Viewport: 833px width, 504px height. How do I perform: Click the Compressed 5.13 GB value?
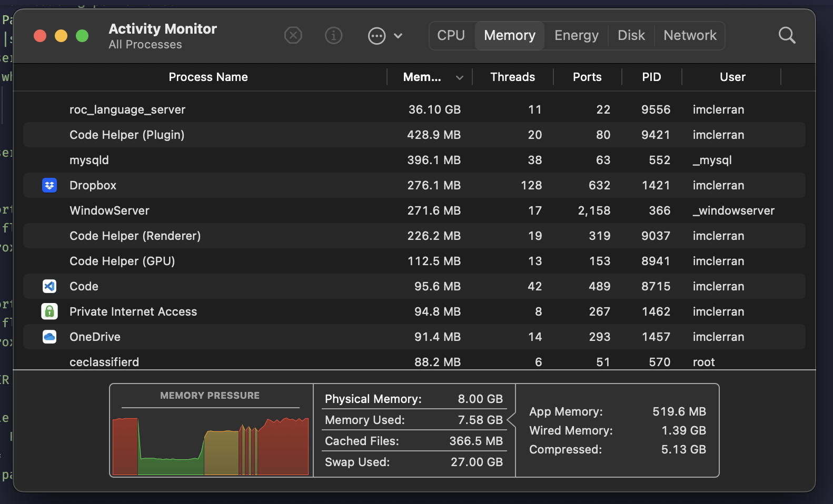[683, 449]
